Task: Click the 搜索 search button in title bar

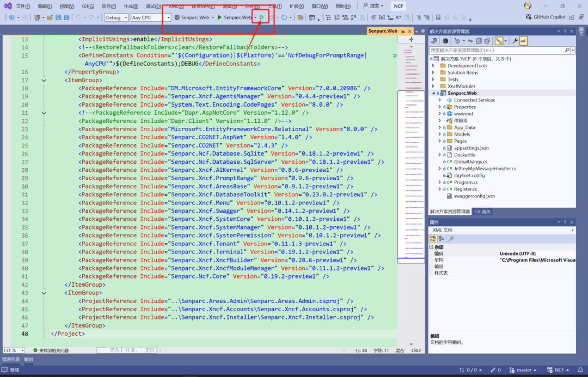Action: click(x=373, y=6)
